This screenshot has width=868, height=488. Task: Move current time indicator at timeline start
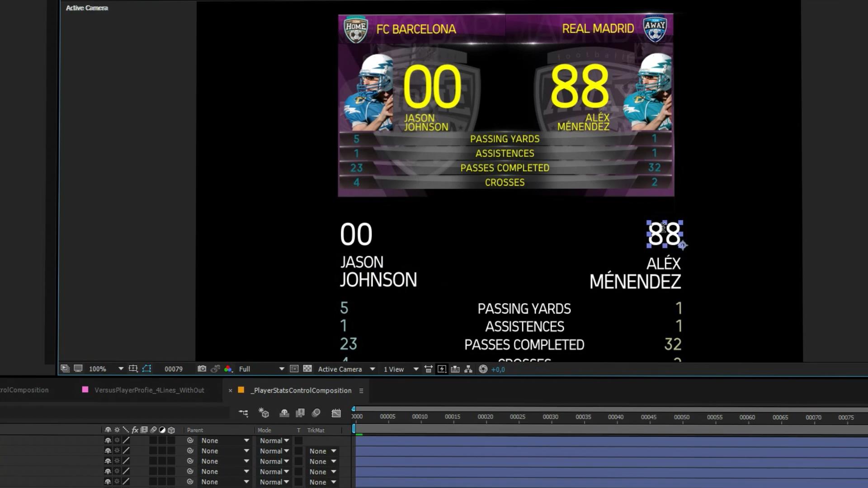pyautogui.click(x=354, y=429)
